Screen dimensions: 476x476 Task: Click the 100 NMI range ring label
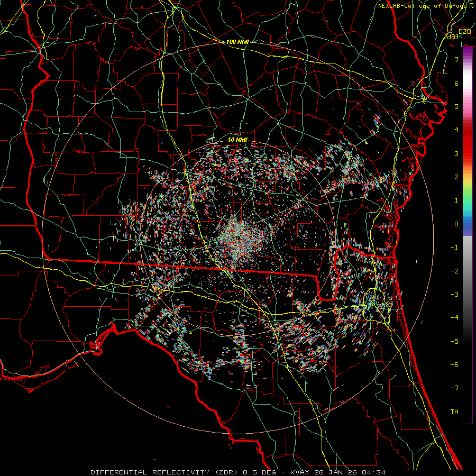pyautogui.click(x=237, y=42)
